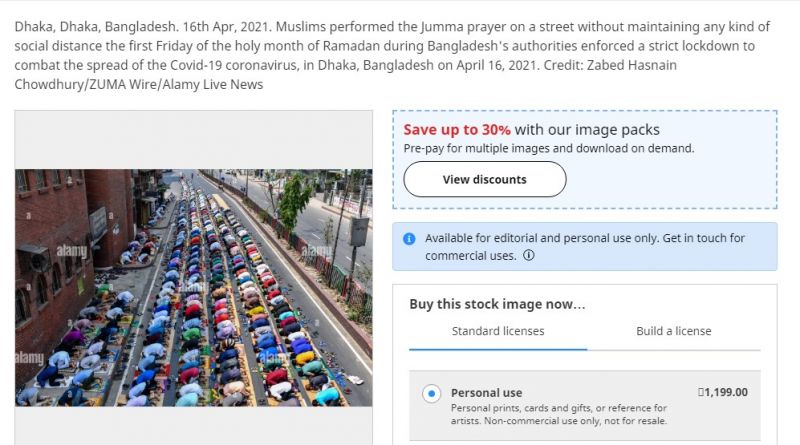Click the 'with our image packs' banner text
The width and height of the screenshot is (800, 445).
(587, 130)
